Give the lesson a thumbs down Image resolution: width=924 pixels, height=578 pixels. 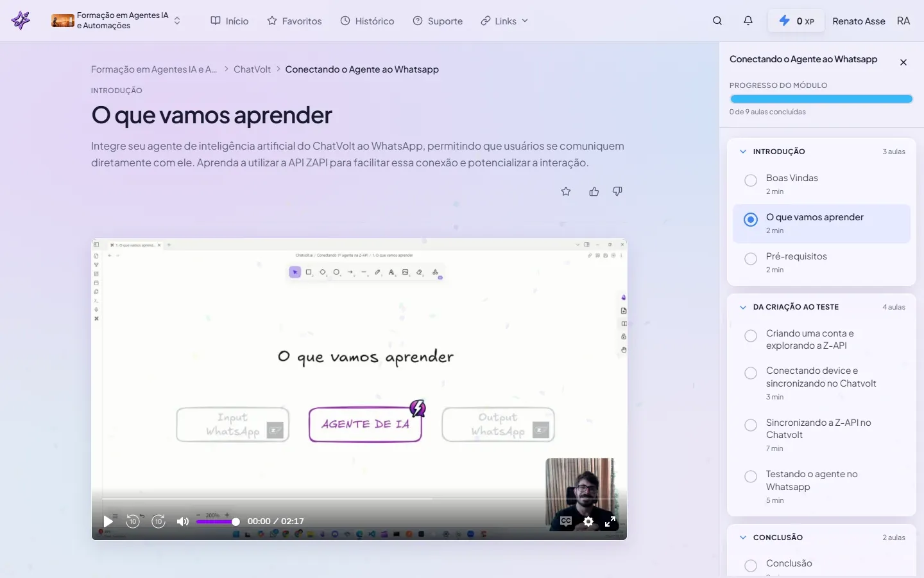(x=617, y=191)
